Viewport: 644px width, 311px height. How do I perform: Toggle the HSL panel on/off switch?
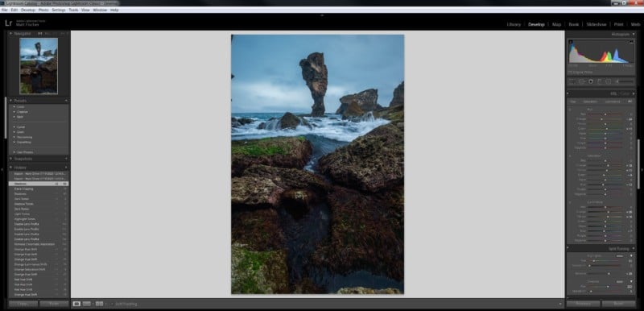point(568,93)
